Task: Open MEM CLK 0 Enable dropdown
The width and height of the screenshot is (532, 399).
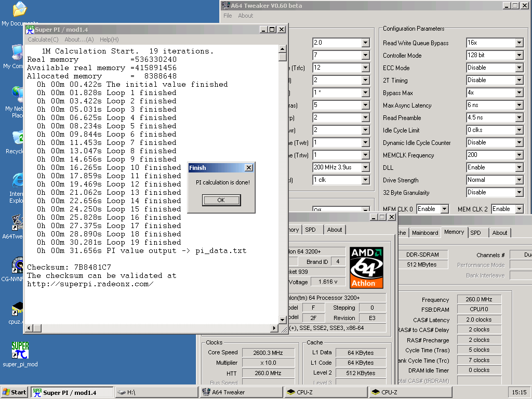Action: pyautogui.click(x=445, y=209)
